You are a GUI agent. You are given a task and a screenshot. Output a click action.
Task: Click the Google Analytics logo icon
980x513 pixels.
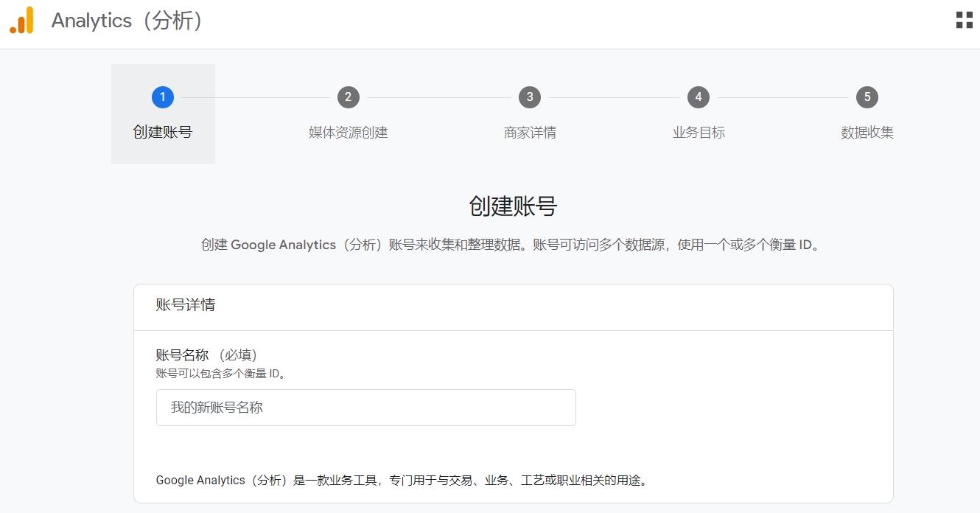pyautogui.click(x=22, y=21)
